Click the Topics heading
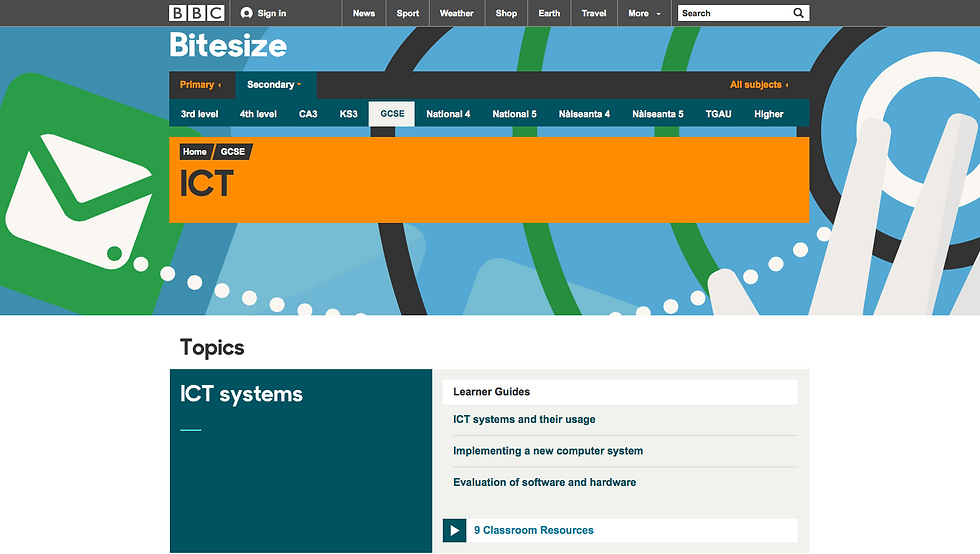The height and width of the screenshot is (554, 980). click(x=212, y=348)
